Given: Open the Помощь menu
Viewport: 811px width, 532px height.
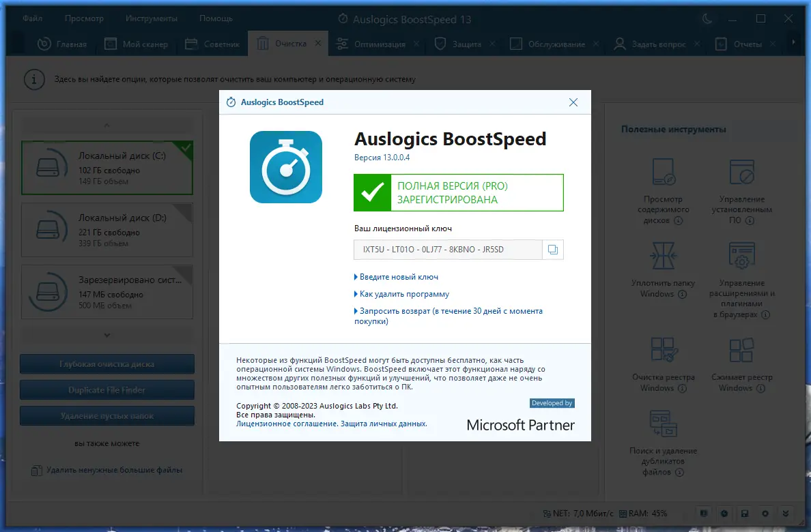Looking at the screenshot, I should 216,18.
